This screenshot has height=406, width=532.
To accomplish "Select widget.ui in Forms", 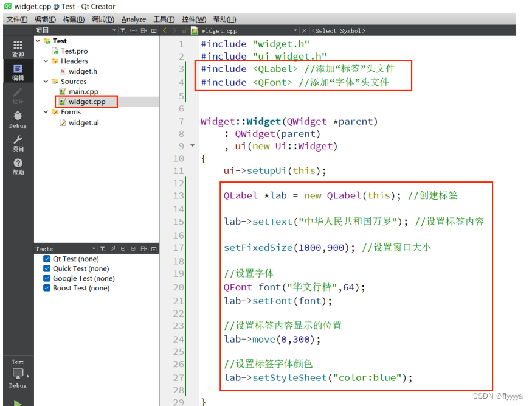I will coord(83,122).
